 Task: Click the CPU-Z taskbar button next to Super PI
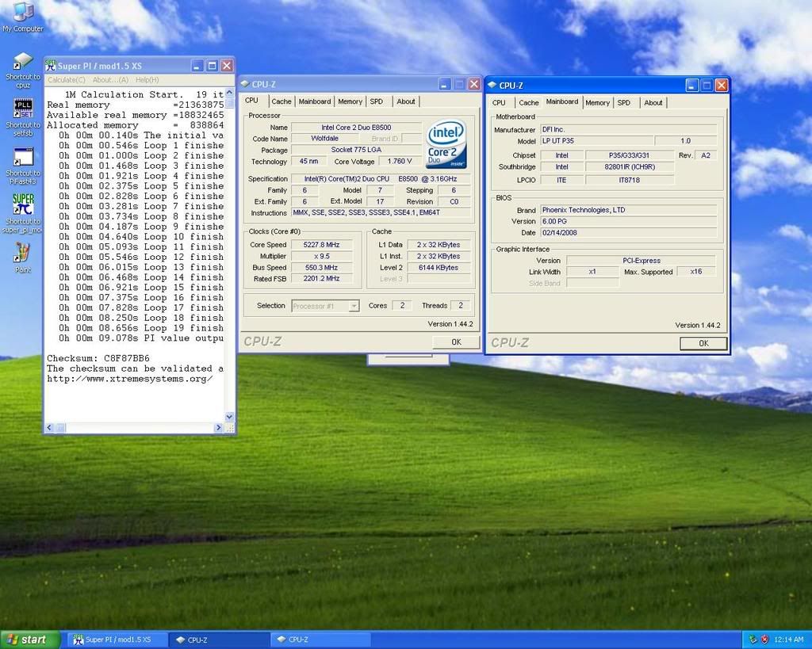click(220, 639)
